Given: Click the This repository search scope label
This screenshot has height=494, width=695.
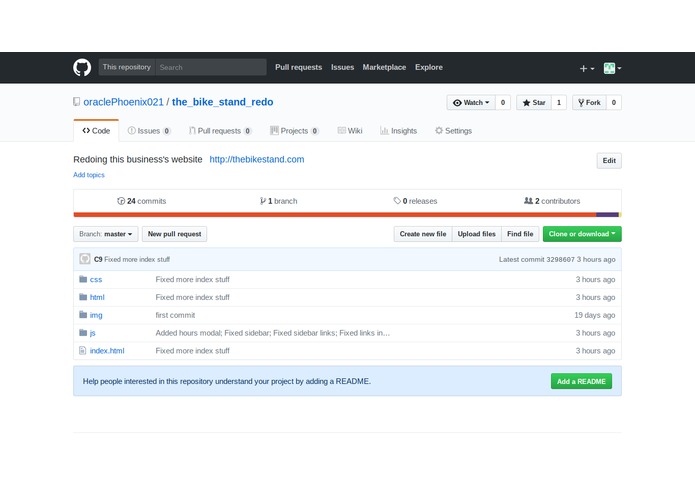Looking at the screenshot, I should (x=127, y=67).
